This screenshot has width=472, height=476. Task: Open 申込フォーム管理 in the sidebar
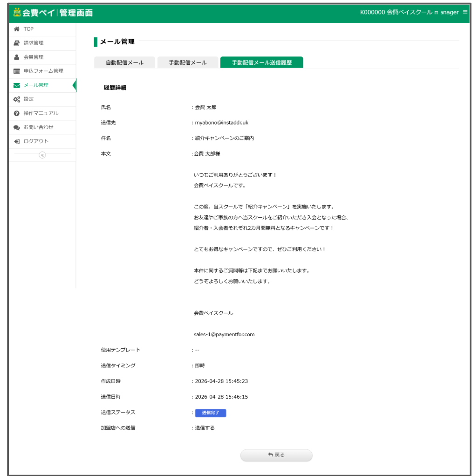point(42,71)
